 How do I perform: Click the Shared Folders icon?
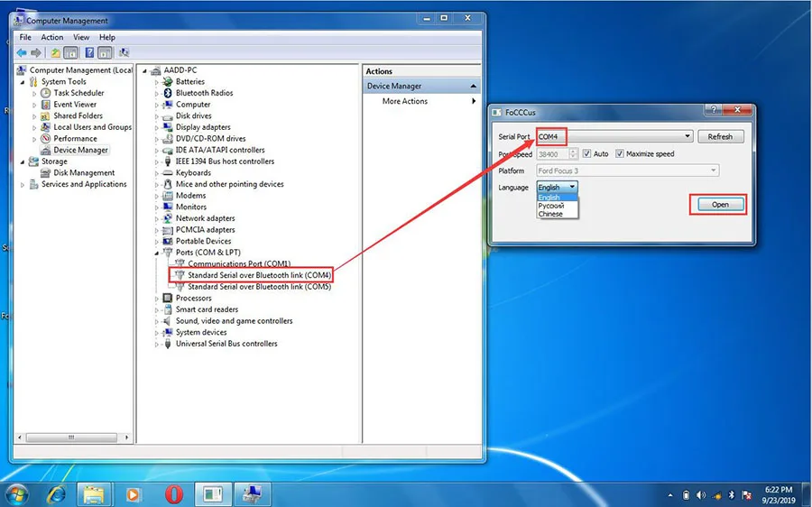tap(46, 115)
